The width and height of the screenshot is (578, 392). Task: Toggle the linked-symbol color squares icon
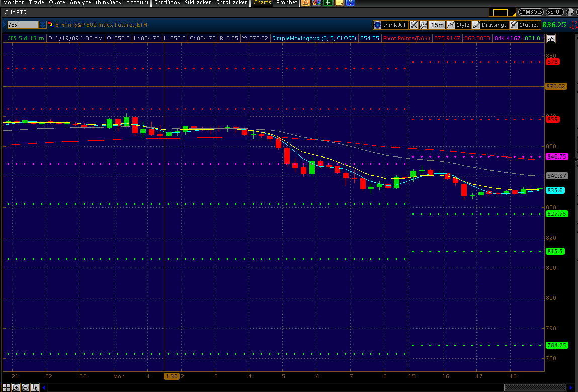click(x=50, y=24)
